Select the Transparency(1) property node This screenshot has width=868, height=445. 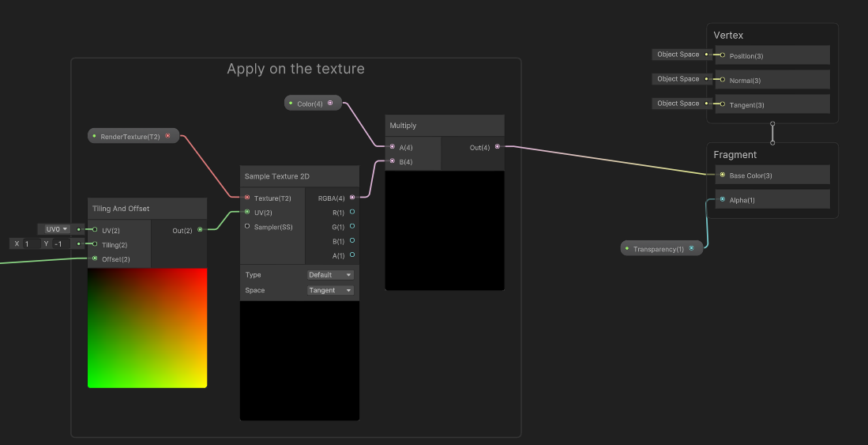659,249
